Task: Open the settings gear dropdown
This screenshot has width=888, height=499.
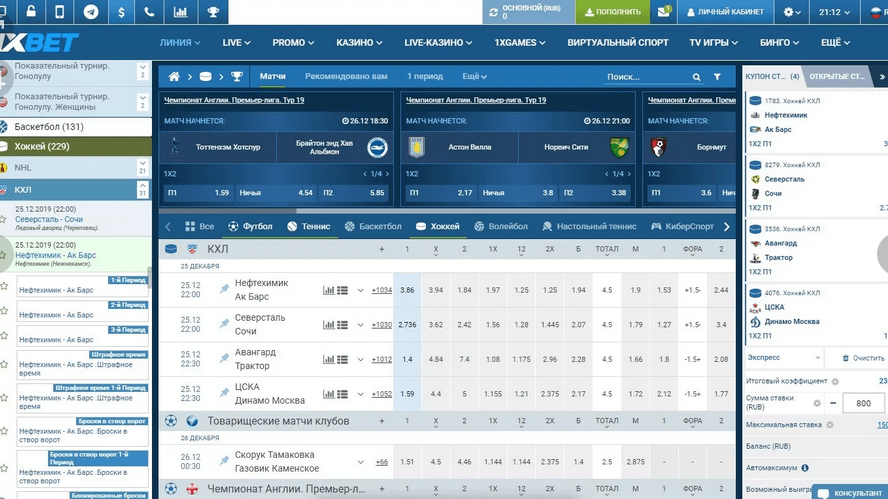Action: click(x=792, y=12)
